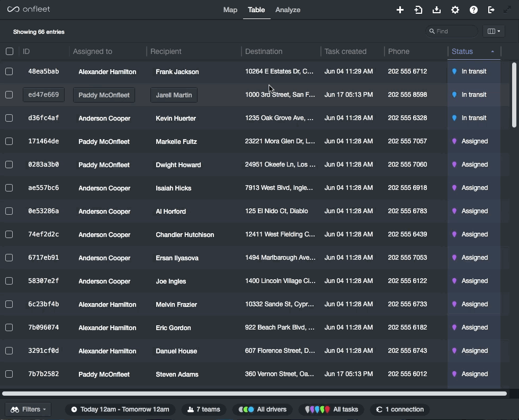Open the 1 connection filter
Image resolution: width=519 pixels, height=420 pixels.
400,409
